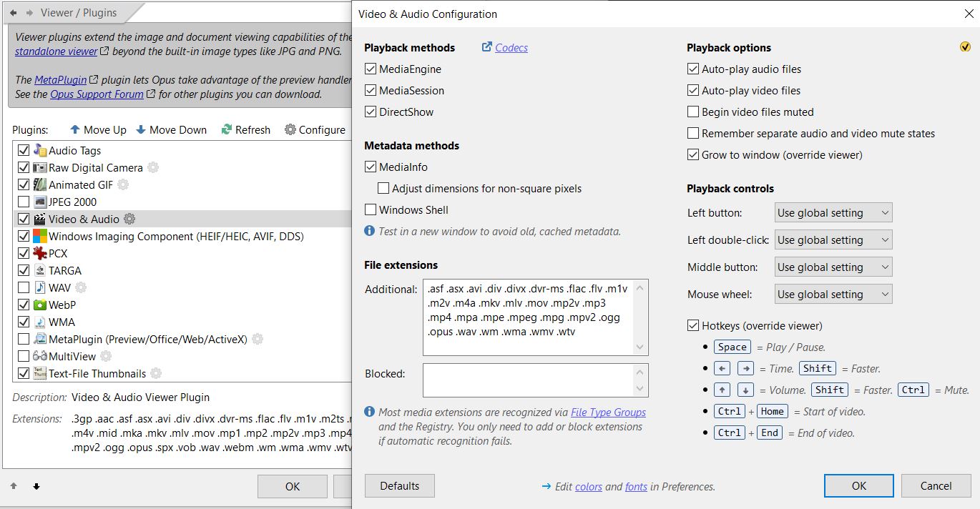
Task: Click the yellow checkmark icon in Playback options
Action: [x=966, y=47]
